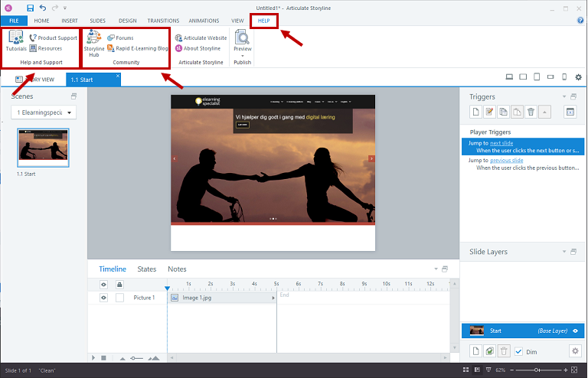Switch to the States tab
This screenshot has height=378, width=588.
[x=146, y=269]
